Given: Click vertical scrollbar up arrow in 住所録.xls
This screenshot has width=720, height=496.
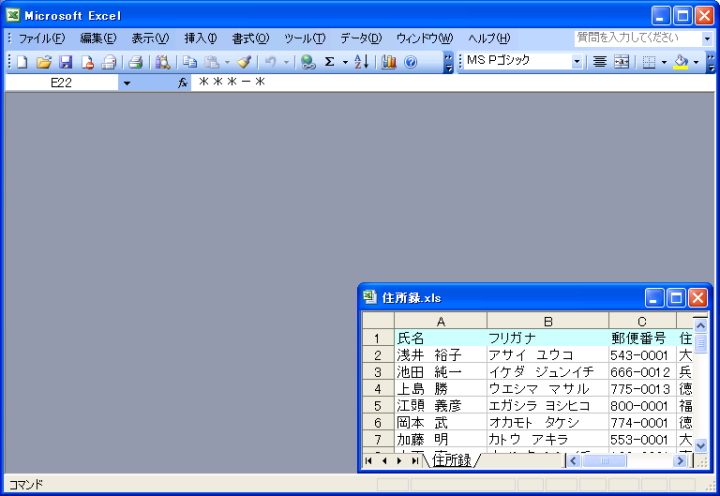Looking at the screenshot, I should pyautogui.click(x=700, y=326).
